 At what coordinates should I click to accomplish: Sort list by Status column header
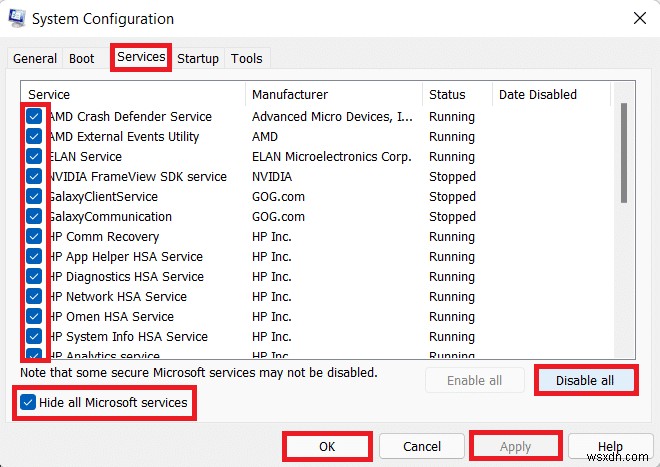tap(457, 95)
